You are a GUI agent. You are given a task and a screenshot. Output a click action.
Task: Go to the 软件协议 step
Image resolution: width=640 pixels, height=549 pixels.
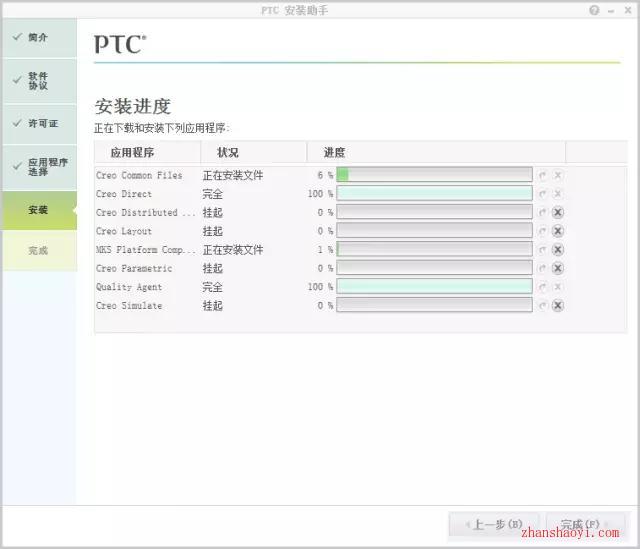[40, 81]
